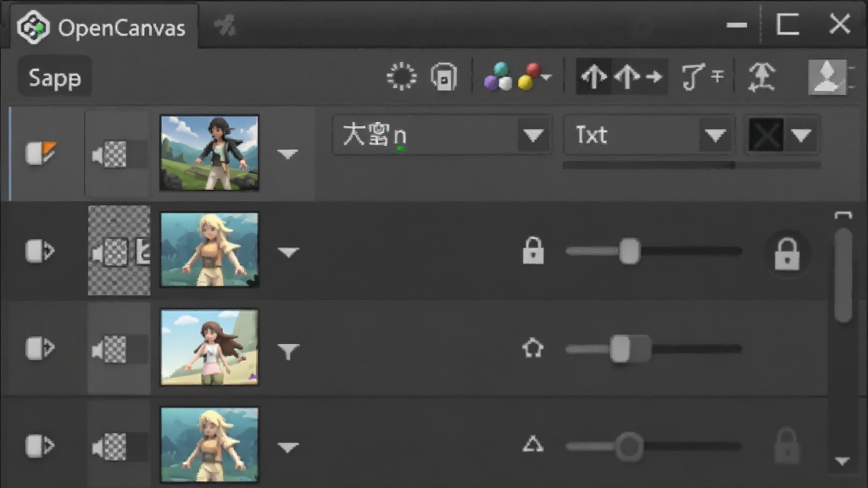
Task: Open the profile picture icon in the toolbar
Action: pos(827,76)
